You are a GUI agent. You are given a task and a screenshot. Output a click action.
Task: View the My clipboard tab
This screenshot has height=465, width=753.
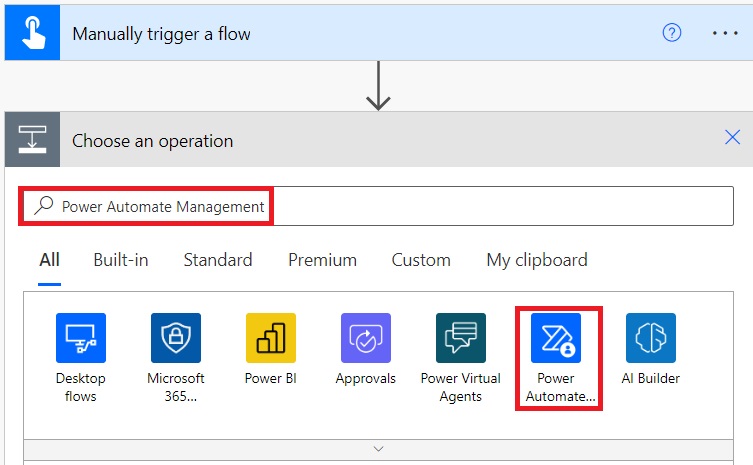tap(537, 260)
